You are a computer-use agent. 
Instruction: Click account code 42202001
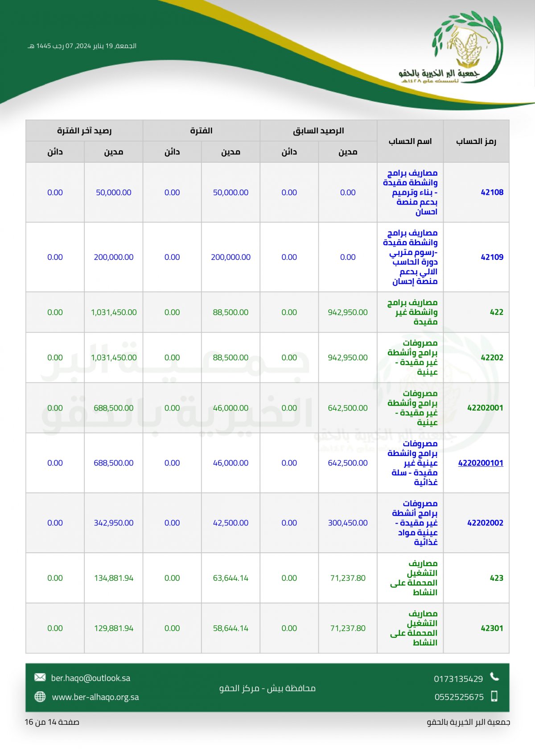pyautogui.click(x=485, y=408)
